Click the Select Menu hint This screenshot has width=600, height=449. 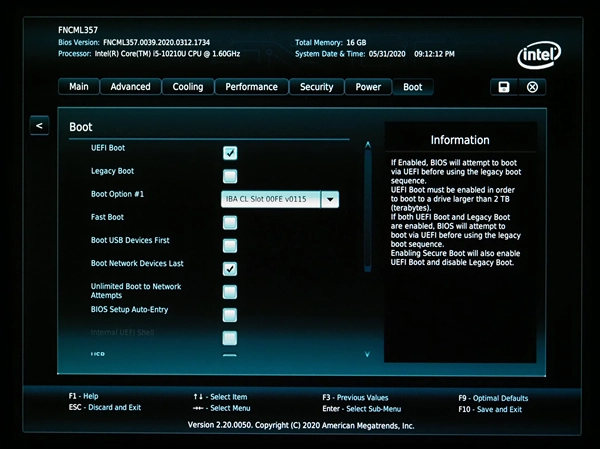pyautogui.click(x=222, y=408)
